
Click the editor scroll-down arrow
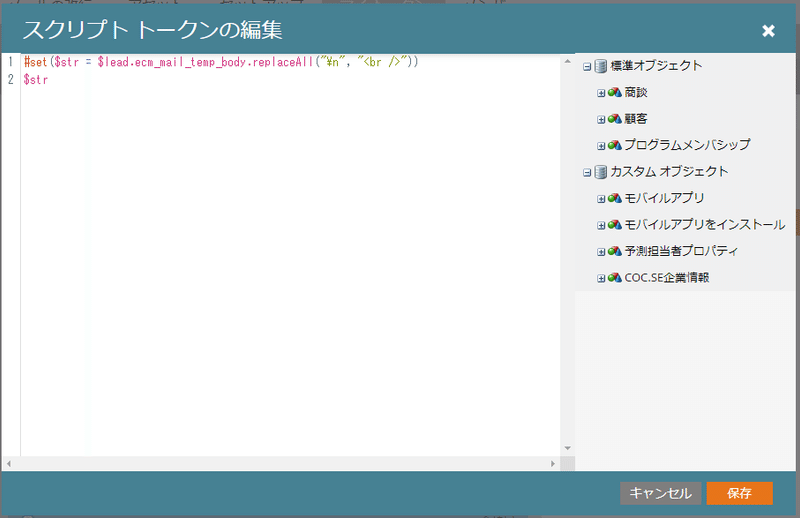(567, 449)
